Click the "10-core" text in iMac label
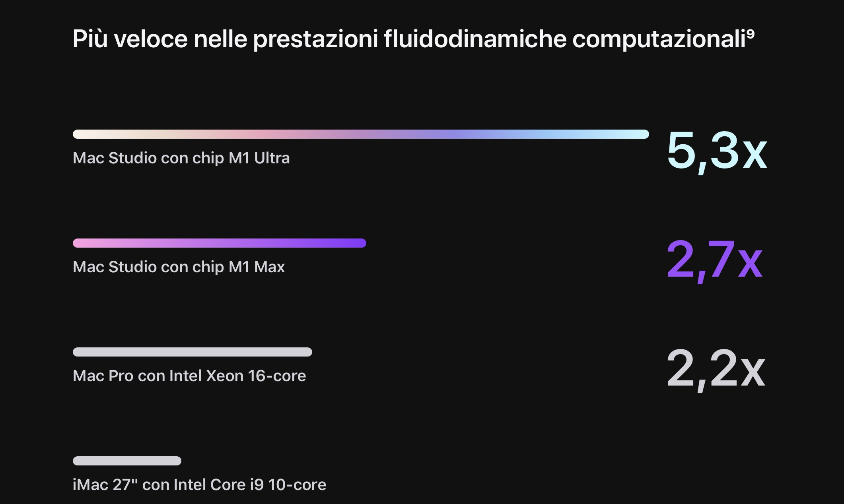Image resolution: width=844 pixels, height=504 pixels. coord(297,485)
